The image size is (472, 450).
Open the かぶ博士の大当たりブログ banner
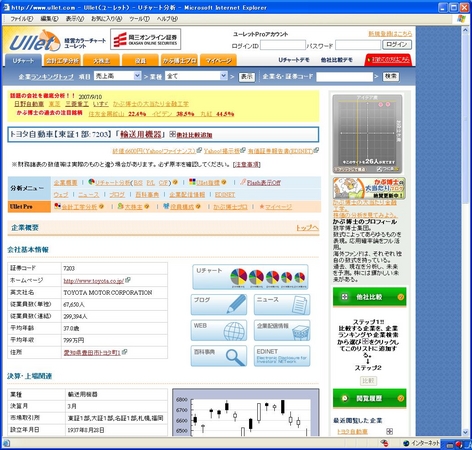pos(369,188)
